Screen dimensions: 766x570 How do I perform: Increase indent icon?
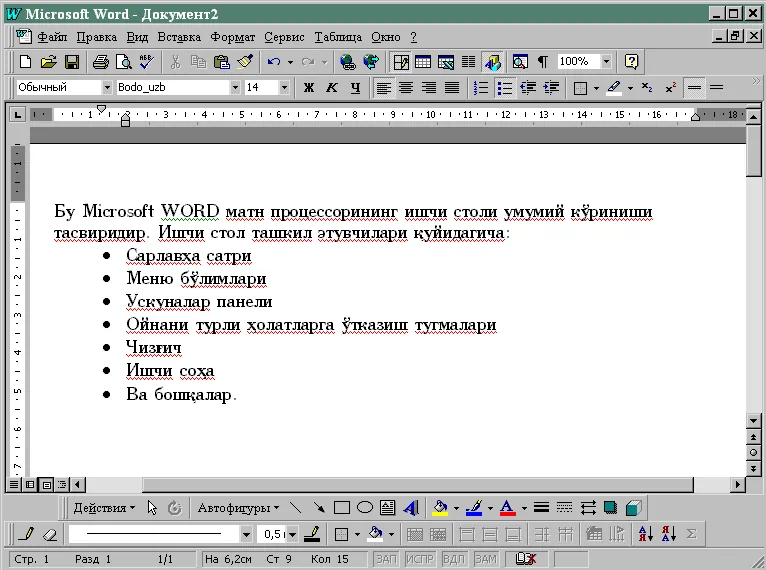pos(551,88)
